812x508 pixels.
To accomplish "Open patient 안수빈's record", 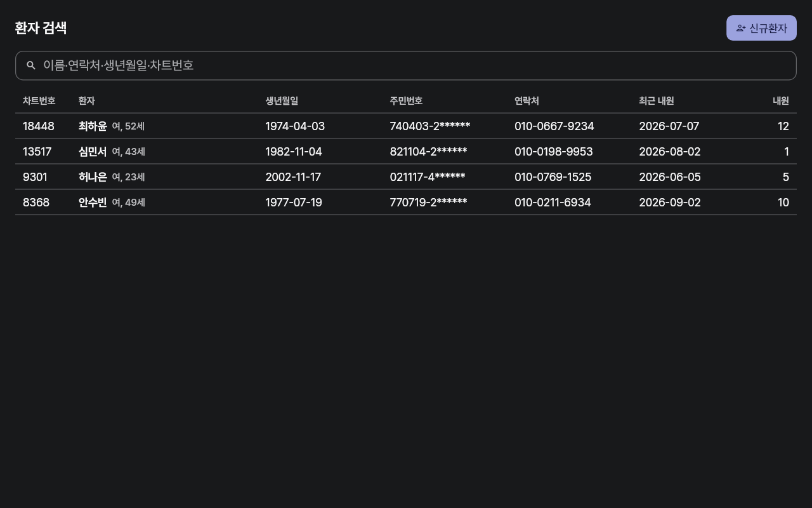I will click(x=93, y=203).
